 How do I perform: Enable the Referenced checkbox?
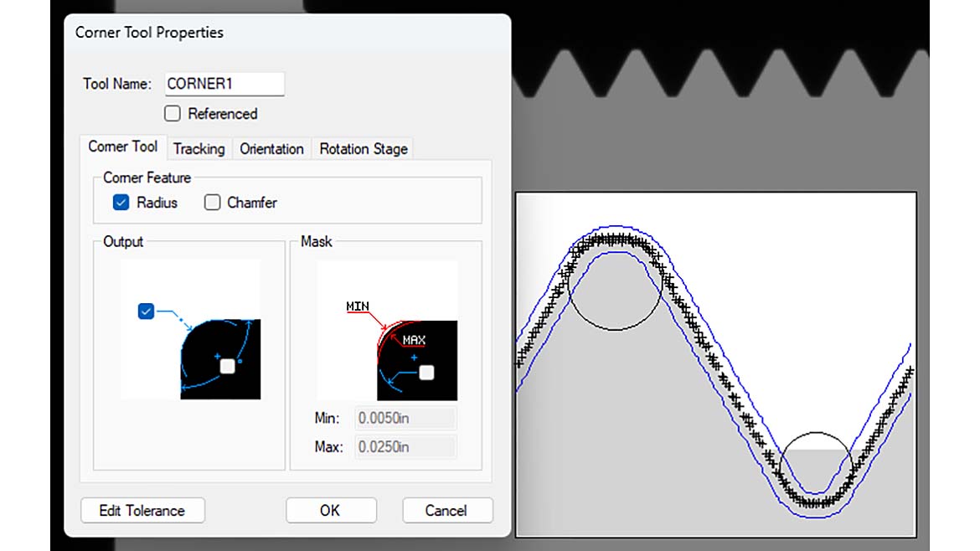click(173, 114)
